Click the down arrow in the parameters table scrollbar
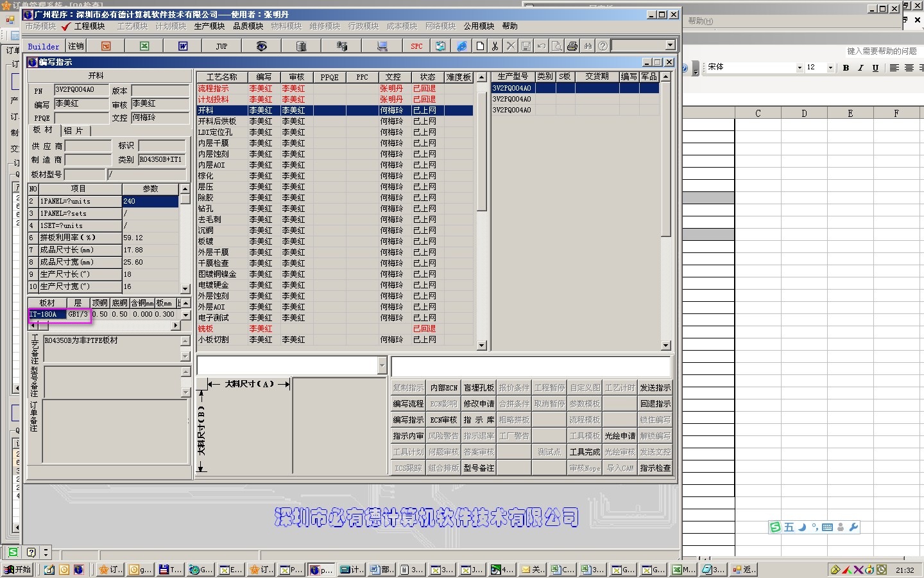This screenshot has height=578, width=924. click(x=185, y=289)
